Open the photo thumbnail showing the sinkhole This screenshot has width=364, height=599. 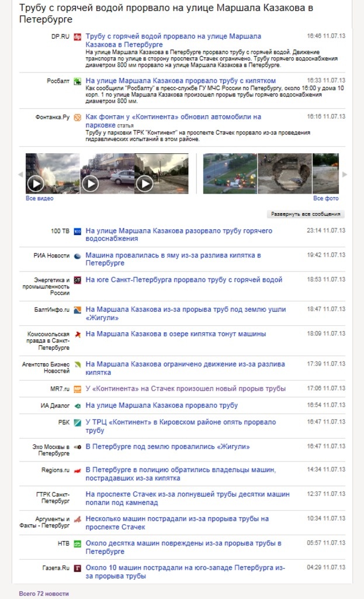coord(285,173)
